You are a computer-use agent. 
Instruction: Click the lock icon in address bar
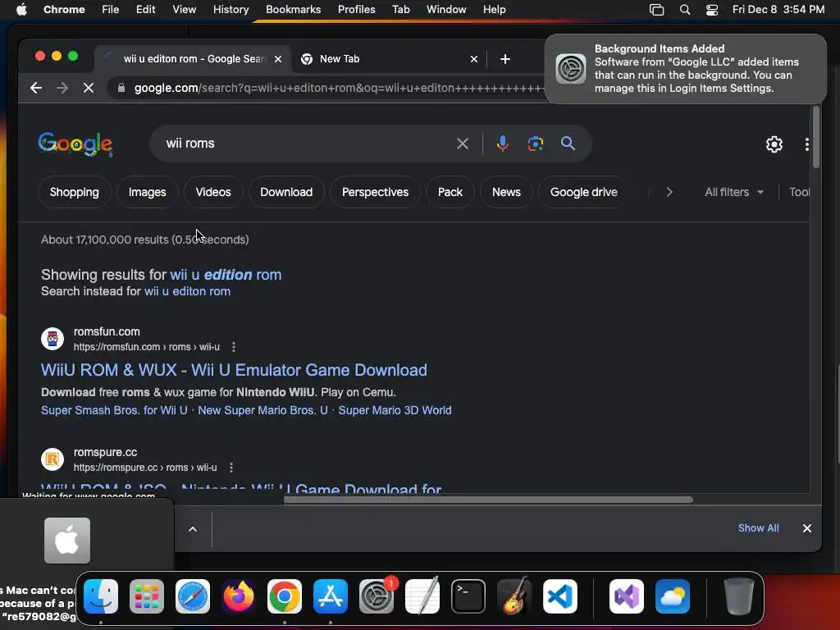pyautogui.click(x=121, y=88)
